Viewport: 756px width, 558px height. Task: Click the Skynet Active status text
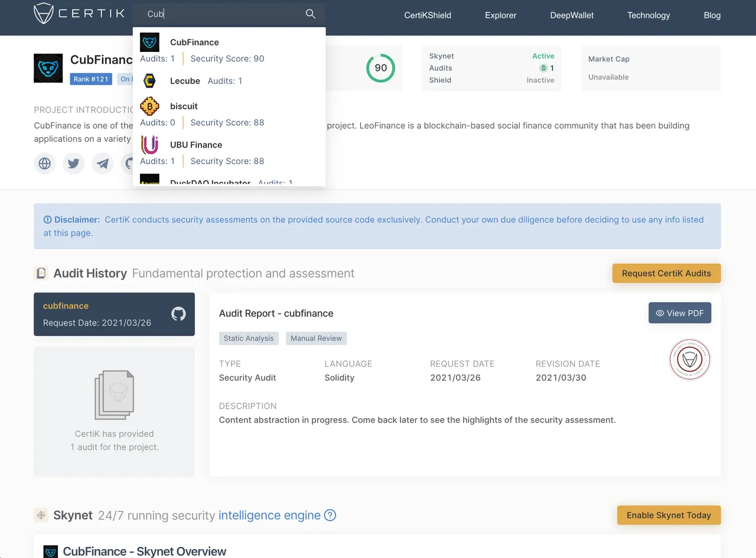click(x=543, y=56)
